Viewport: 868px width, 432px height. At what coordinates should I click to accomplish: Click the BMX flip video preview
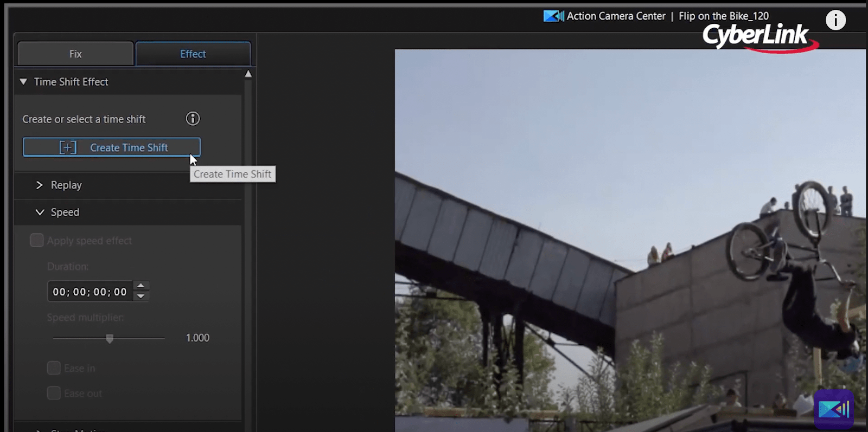(629, 238)
